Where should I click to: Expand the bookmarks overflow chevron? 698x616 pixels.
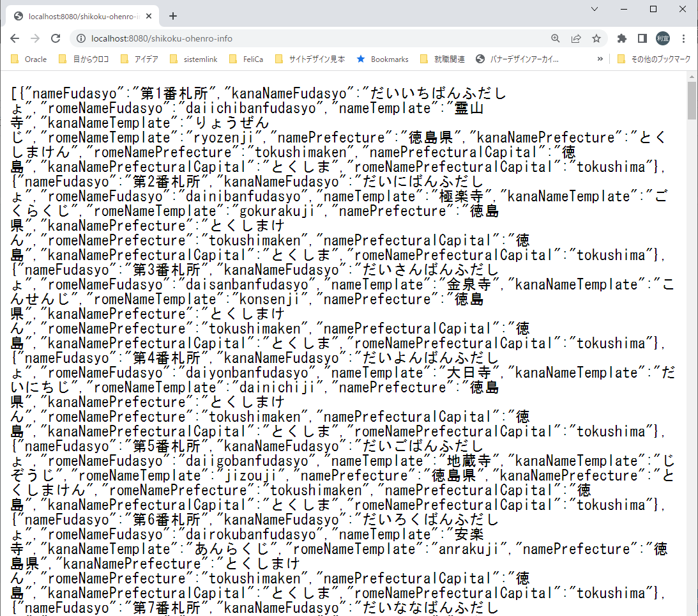tap(599, 59)
